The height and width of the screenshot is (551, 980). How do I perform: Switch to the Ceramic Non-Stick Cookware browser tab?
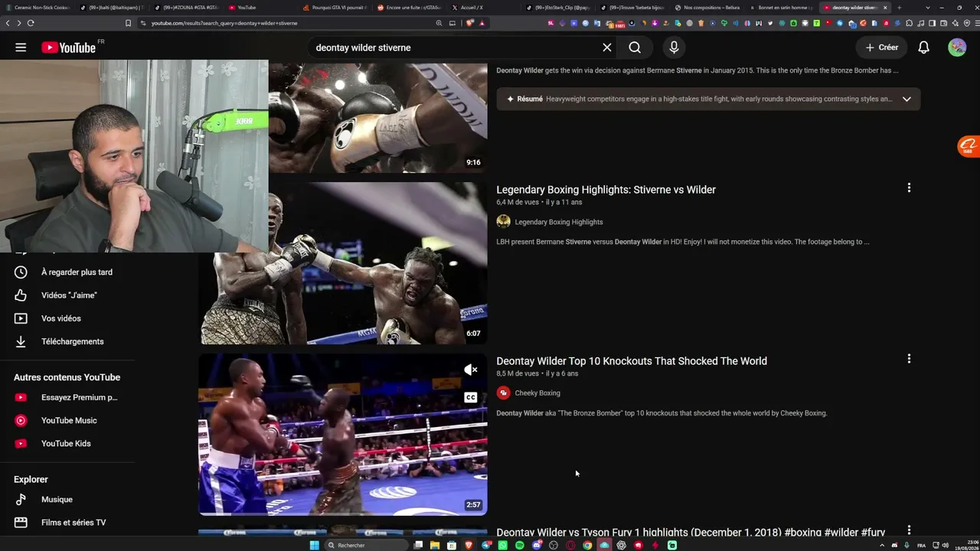pos(38,8)
